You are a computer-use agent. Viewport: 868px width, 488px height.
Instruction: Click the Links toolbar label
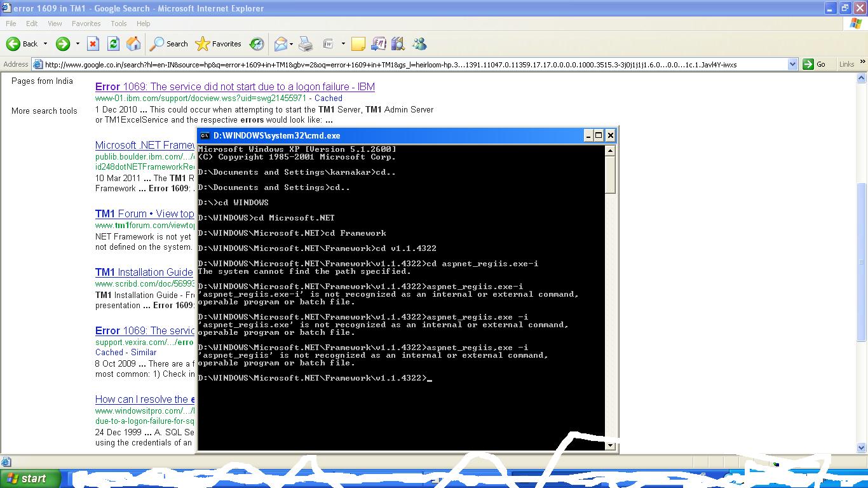(846, 64)
